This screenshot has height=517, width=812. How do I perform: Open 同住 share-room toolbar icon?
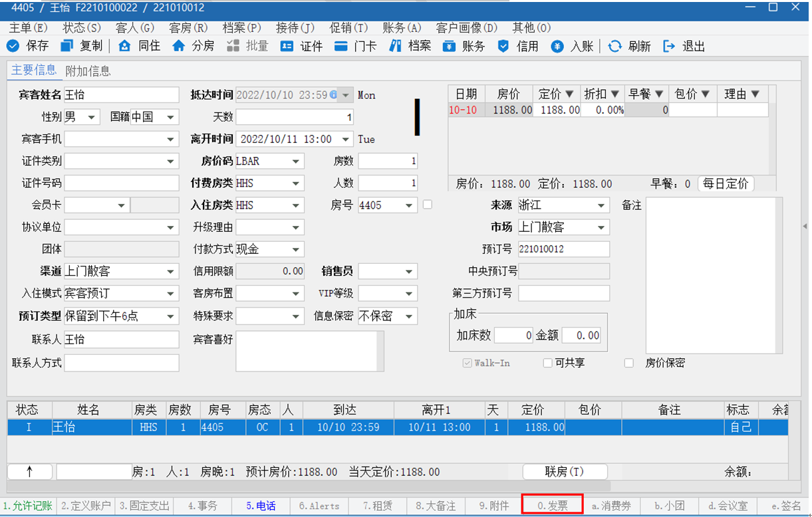tap(124, 46)
